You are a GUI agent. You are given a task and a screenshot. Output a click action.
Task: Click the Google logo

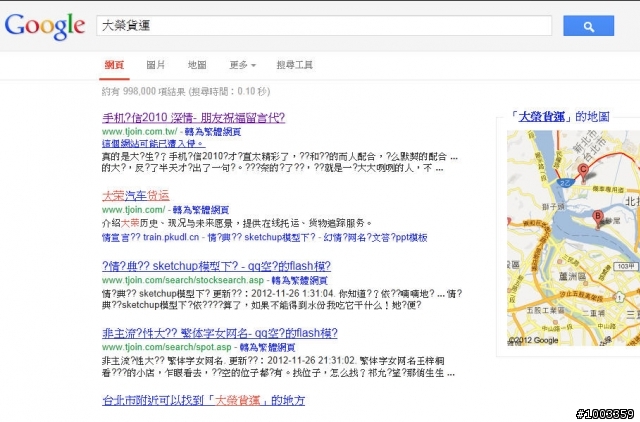pyautogui.click(x=45, y=26)
